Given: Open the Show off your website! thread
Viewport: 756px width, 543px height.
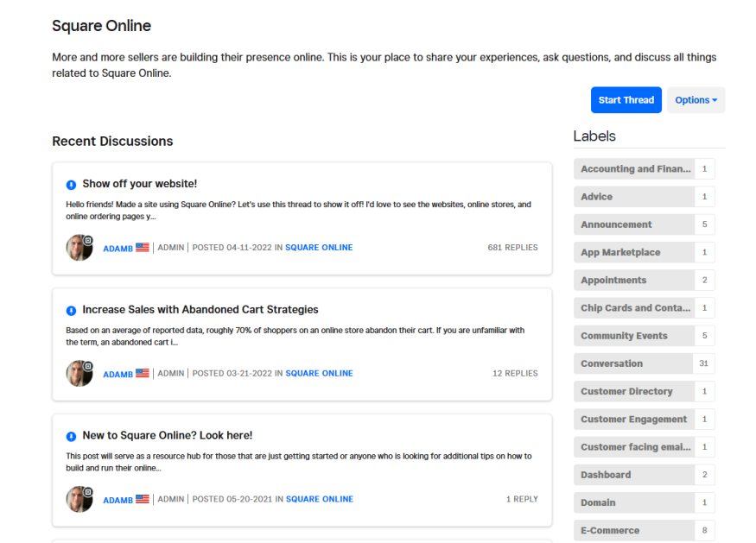Looking at the screenshot, I should (x=140, y=184).
